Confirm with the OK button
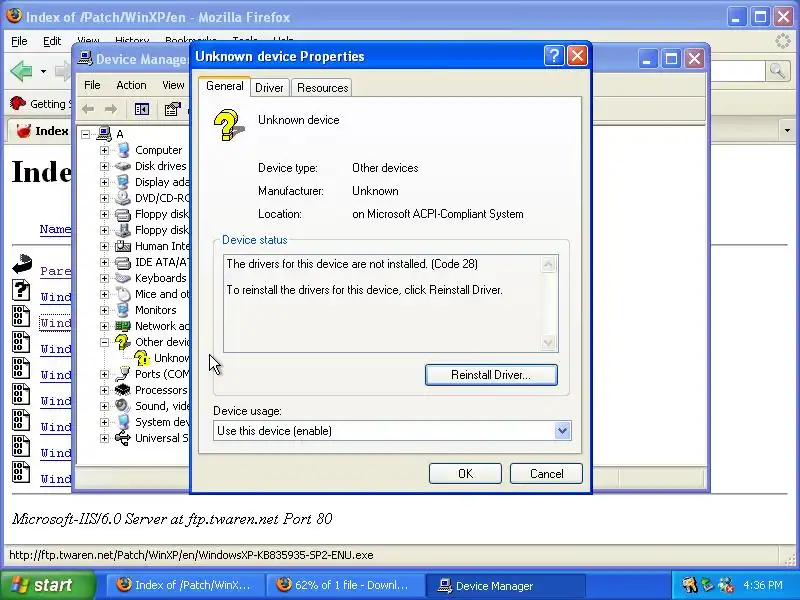The width and height of the screenshot is (800, 600). 465,473
